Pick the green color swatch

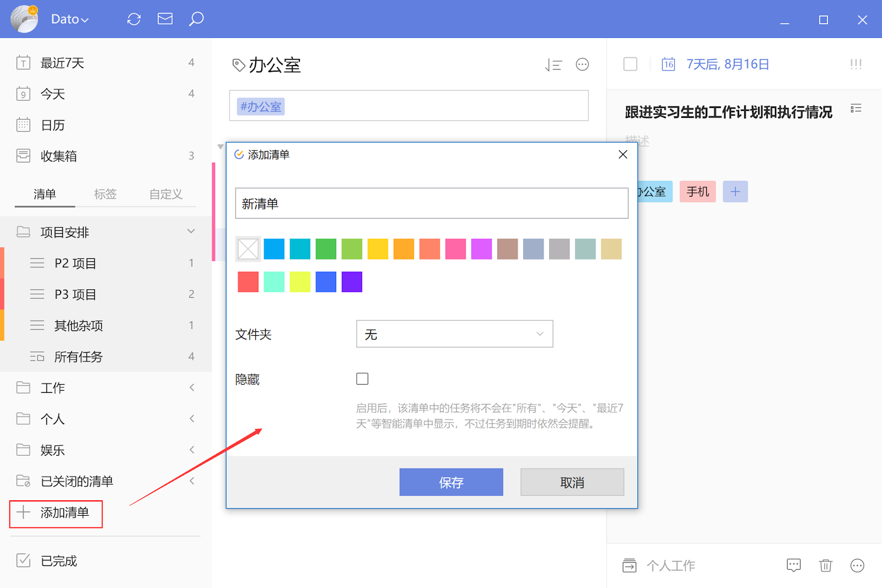(x=326, y=249)
